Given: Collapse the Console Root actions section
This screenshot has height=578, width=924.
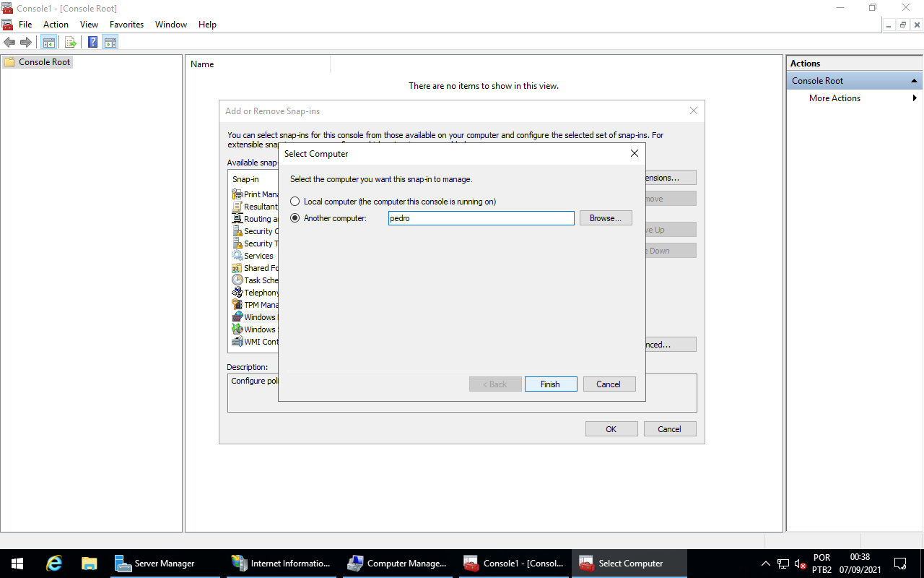Looking at the screenshot, I should click(915, 81).
